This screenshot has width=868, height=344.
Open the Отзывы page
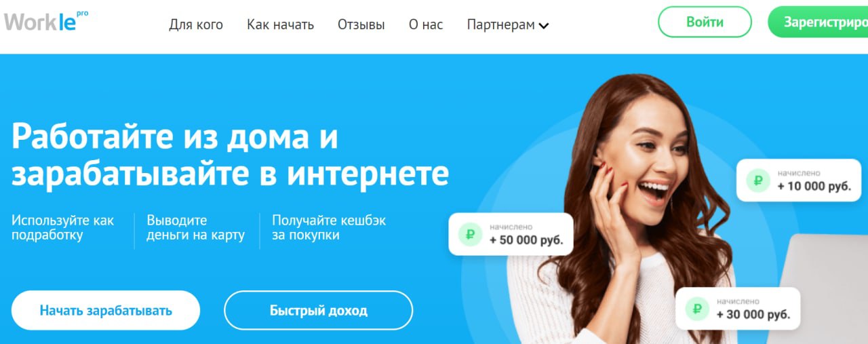[x=361, y=25]
